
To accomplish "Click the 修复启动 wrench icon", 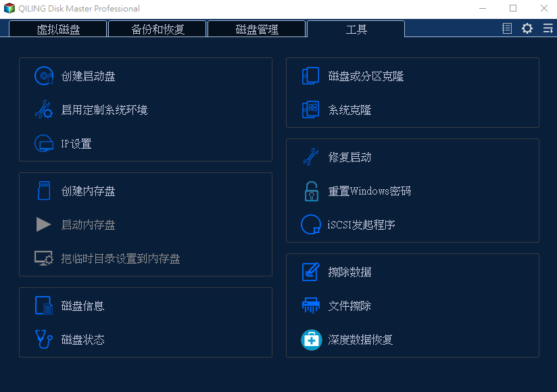I will point(311,157).
